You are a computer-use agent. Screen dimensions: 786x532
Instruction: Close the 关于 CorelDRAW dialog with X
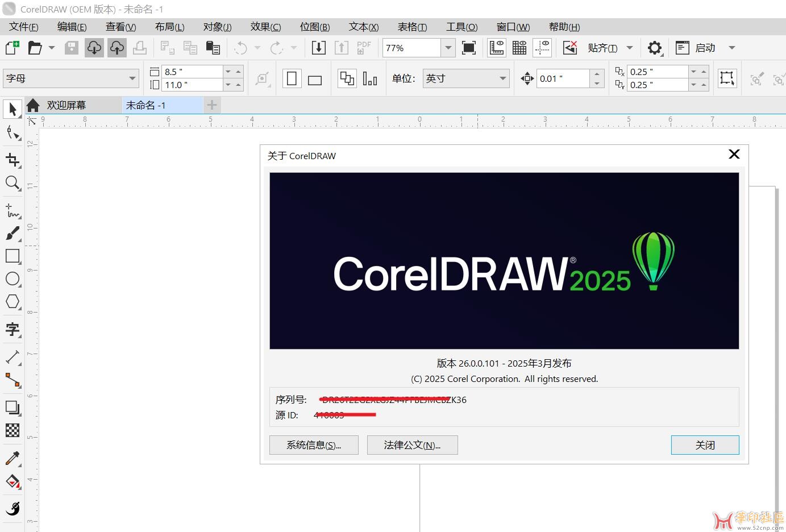tap(734, 154)
